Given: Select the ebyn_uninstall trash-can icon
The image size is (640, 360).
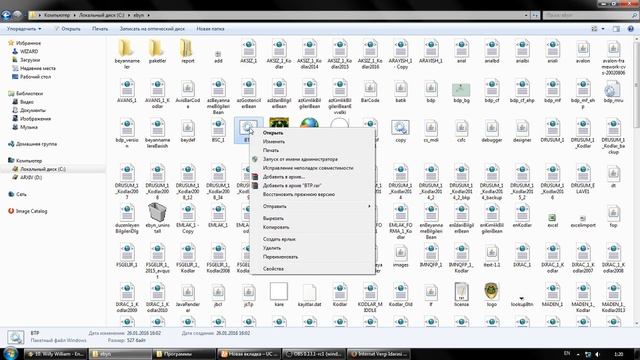Looking at the screenshot, I should coord(157,212).
